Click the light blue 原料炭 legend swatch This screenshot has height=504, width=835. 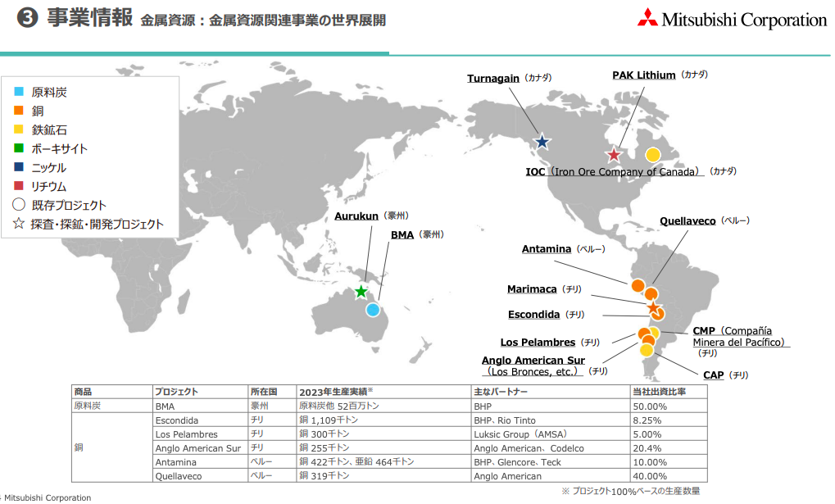(19, 91)
